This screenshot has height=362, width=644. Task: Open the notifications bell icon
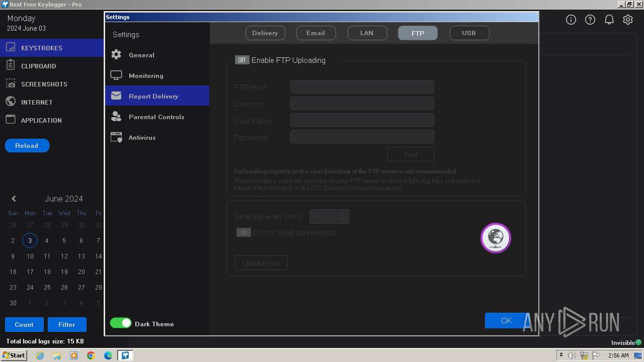click(x=609, y=20)
